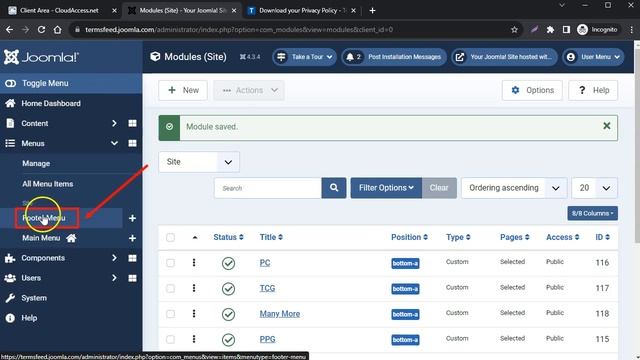Check the select-all checkbox in header
This screenshot has width=640, height=360.
click(170, 238)
